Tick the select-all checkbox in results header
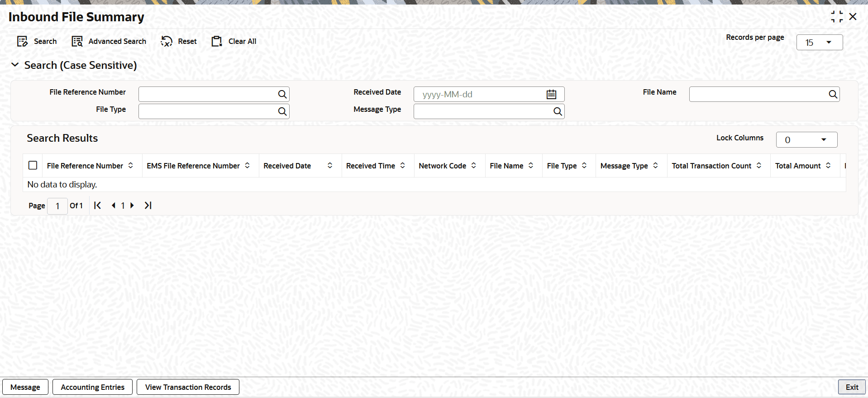 tap(33, 165)
